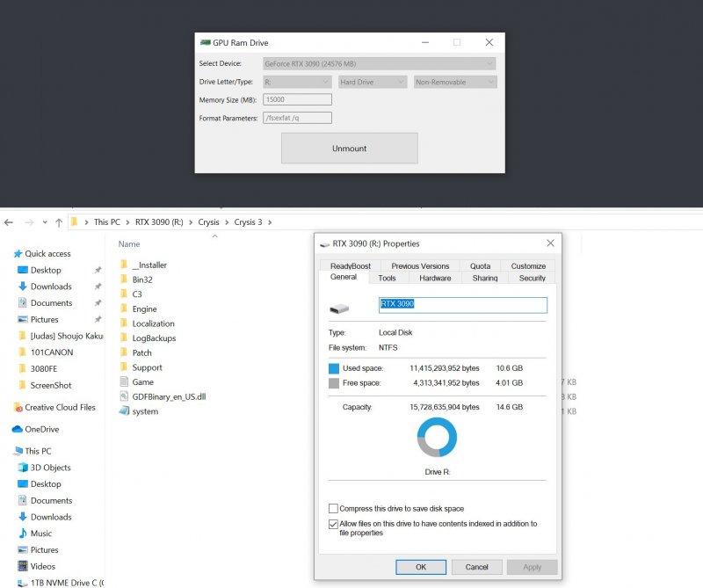
Task: Go forward in File Explorer
Action: (x=29, y=222)
